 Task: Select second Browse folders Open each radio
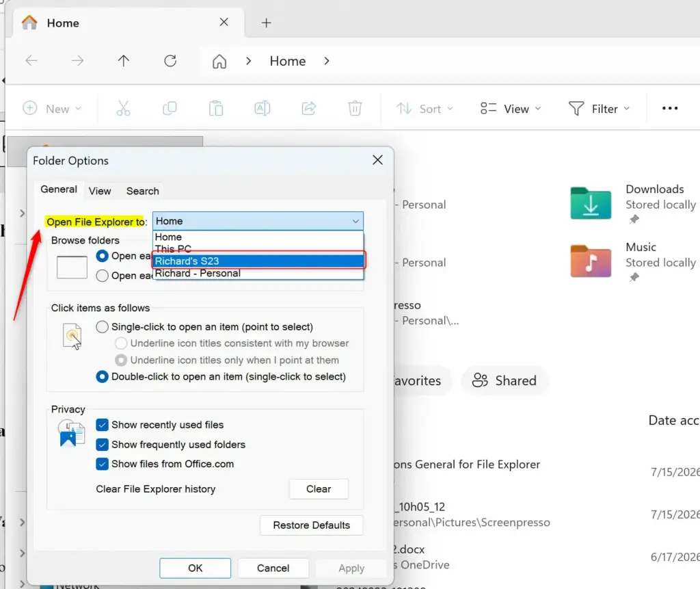click(103, 276)
